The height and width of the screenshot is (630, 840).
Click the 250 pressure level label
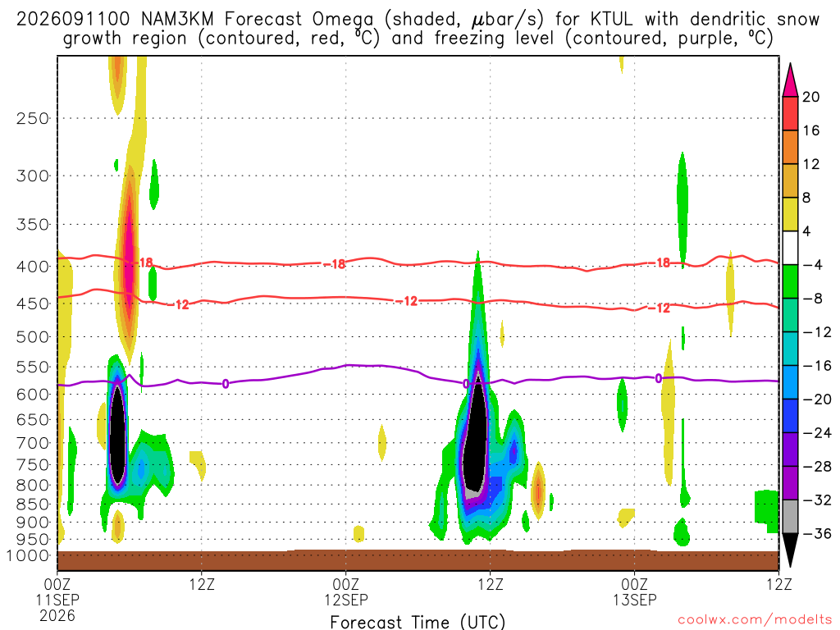tap(33, 118)
